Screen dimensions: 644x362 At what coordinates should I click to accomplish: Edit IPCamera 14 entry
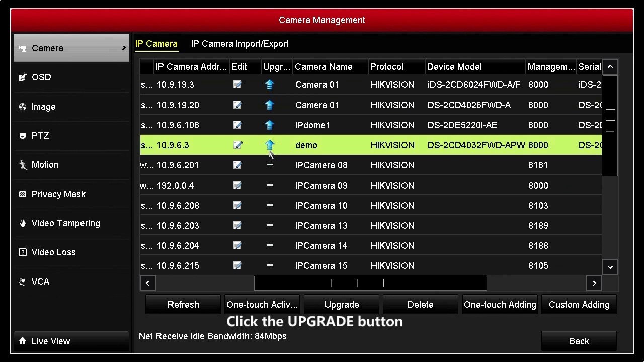tap(237, 246)
